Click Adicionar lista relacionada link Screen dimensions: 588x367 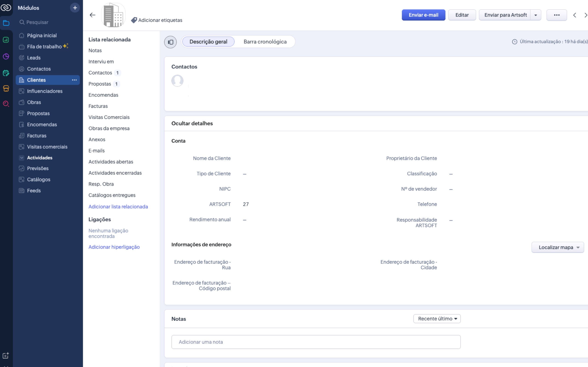(118, 207)
